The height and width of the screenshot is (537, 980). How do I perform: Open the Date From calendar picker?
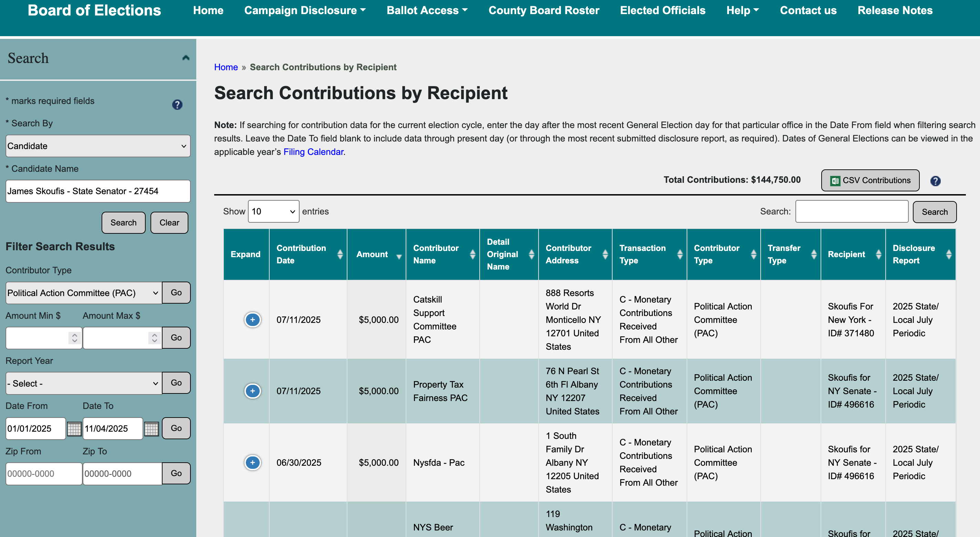(x=74, y=429)
